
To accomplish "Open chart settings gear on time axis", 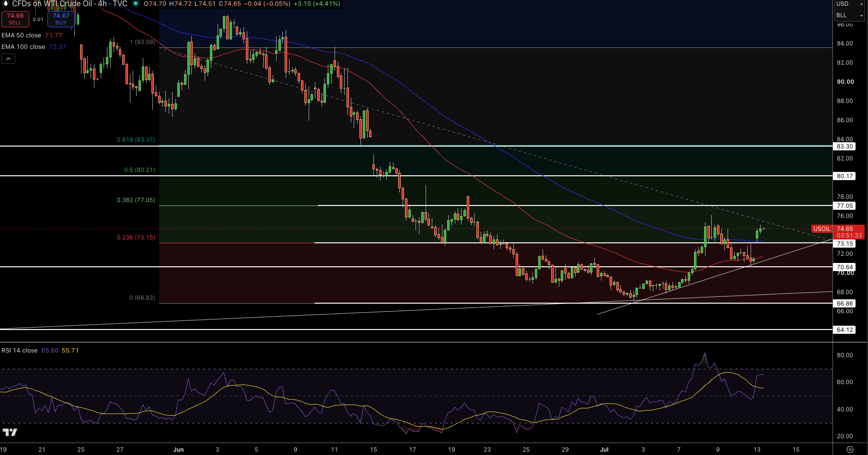I will coord(850,449).
